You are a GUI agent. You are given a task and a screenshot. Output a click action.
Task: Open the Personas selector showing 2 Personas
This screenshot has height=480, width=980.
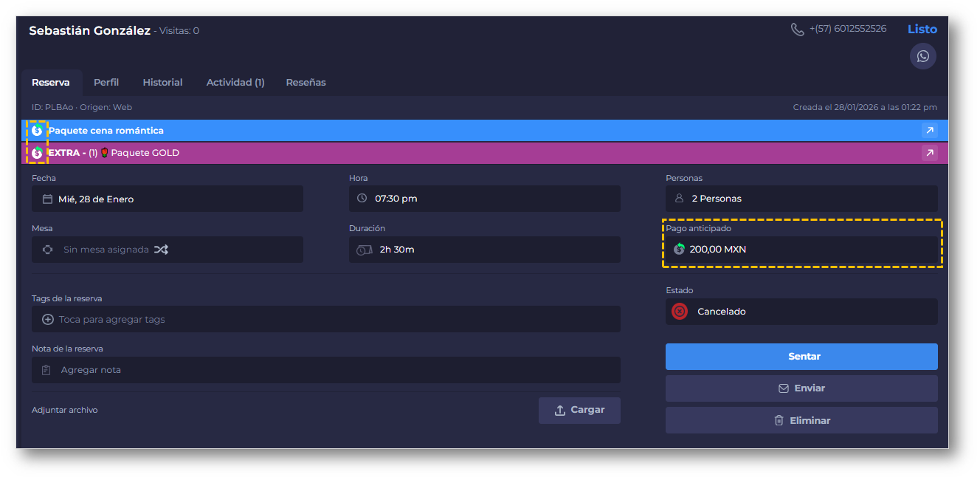click(x=801, y=199)
